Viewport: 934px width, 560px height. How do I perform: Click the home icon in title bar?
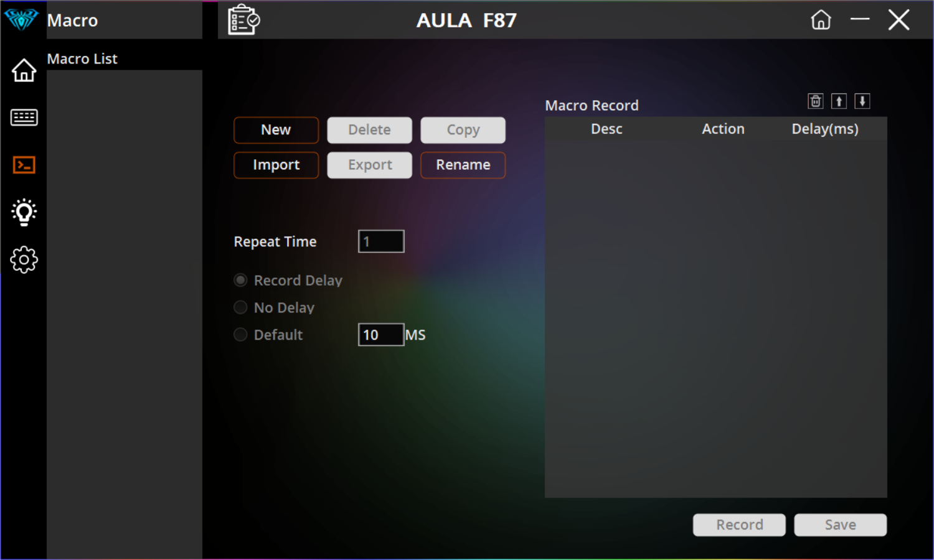tap(821, 20)
